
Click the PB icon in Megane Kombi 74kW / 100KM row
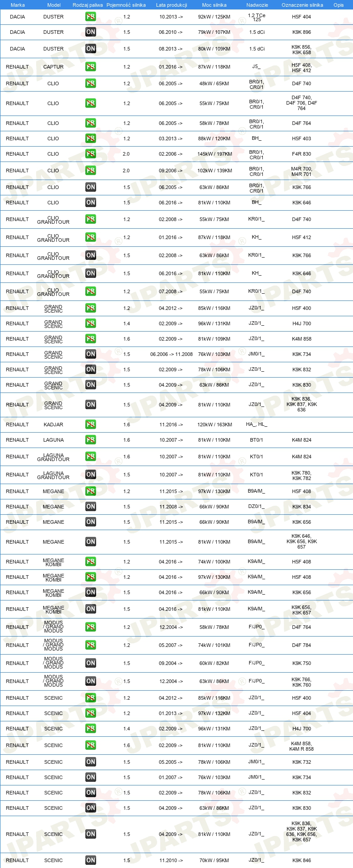(91, 562)
